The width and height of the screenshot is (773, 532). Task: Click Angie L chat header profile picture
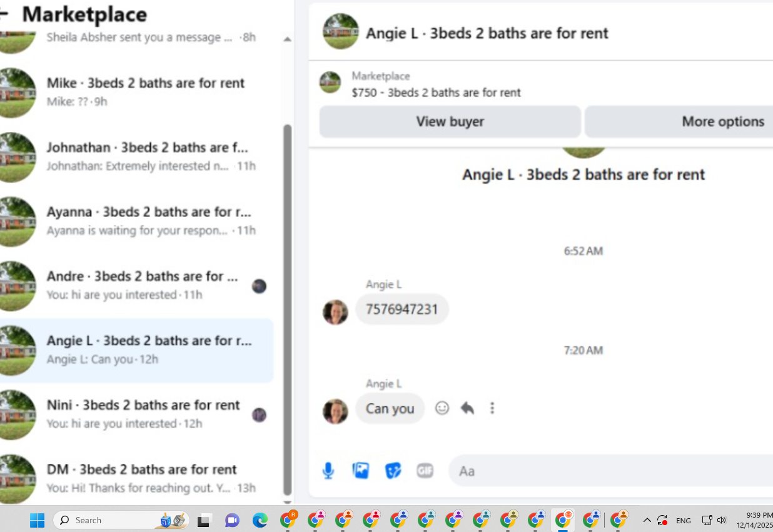coord(341,31)
